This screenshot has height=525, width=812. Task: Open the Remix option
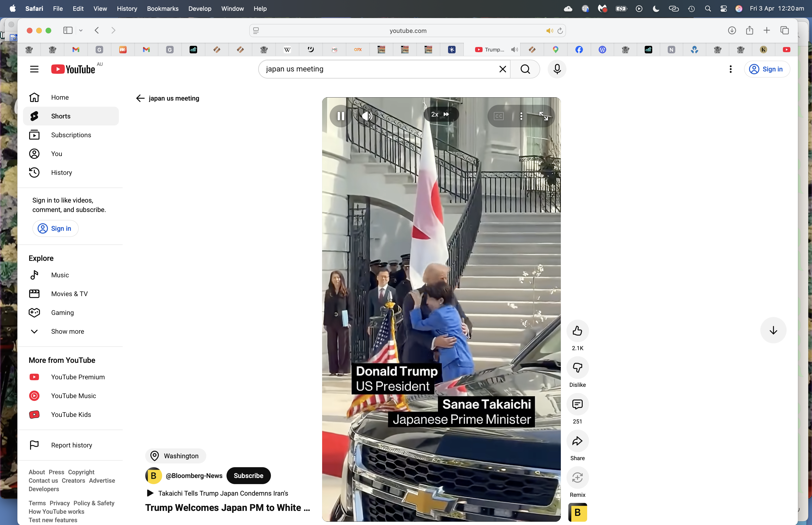pyautogui.click(x=577, y=478)
